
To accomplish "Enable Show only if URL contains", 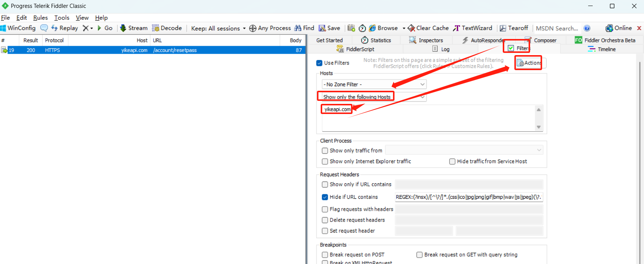I will pos(325,184).
